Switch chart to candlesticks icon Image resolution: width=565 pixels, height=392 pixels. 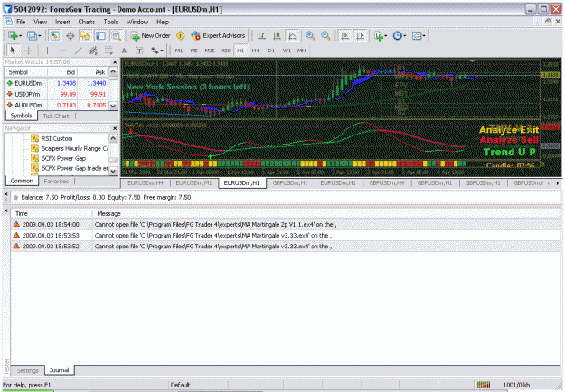278,35
